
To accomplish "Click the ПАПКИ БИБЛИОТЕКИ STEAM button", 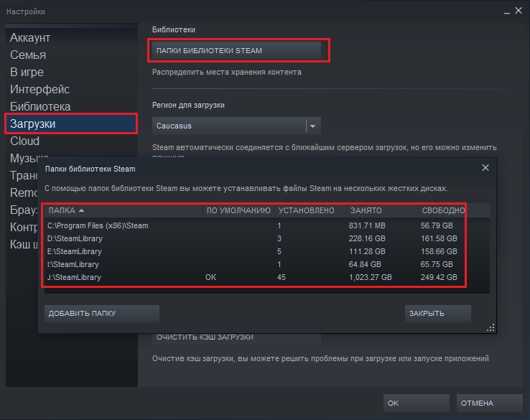I will [236, 50].
